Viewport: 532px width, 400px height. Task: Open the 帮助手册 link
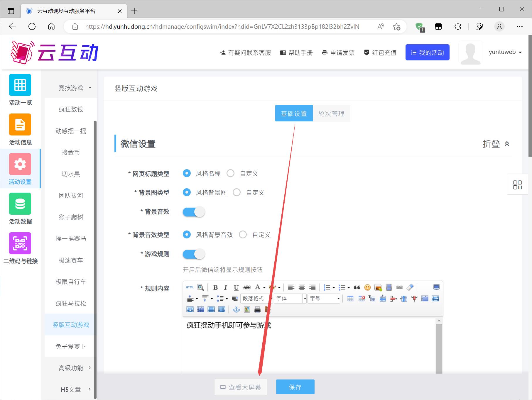pyautogui.click(x=296, y=53)
